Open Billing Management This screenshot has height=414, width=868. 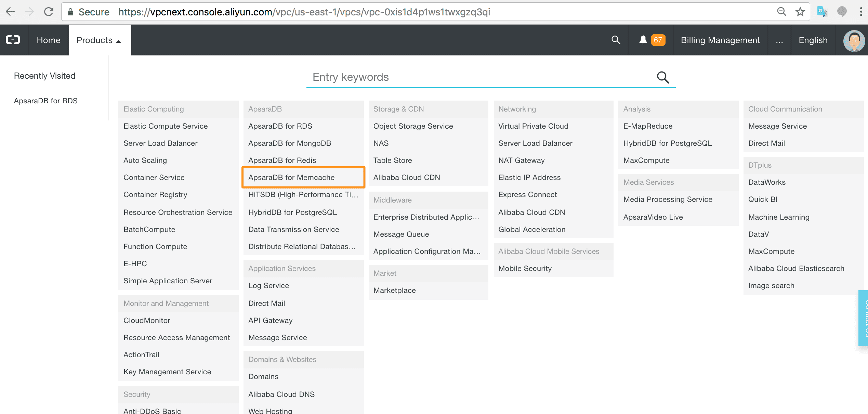point(720,40)
